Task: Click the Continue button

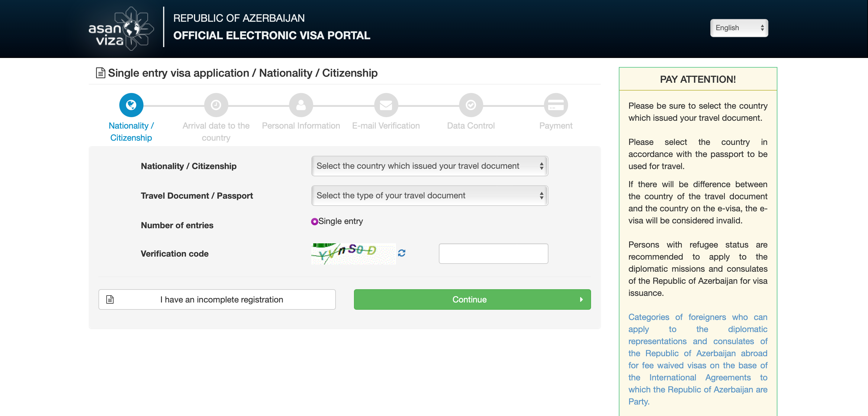Action: coord(470,299)
